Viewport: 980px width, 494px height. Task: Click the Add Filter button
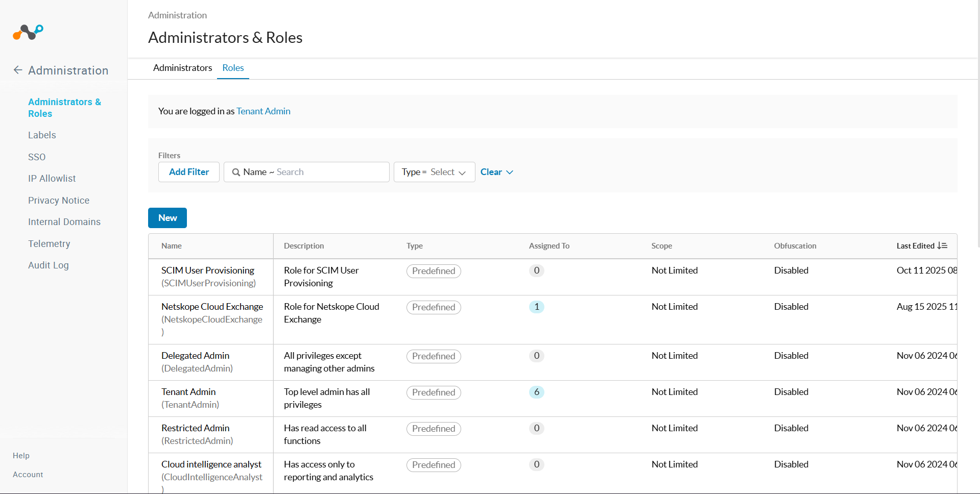(189, 172)
